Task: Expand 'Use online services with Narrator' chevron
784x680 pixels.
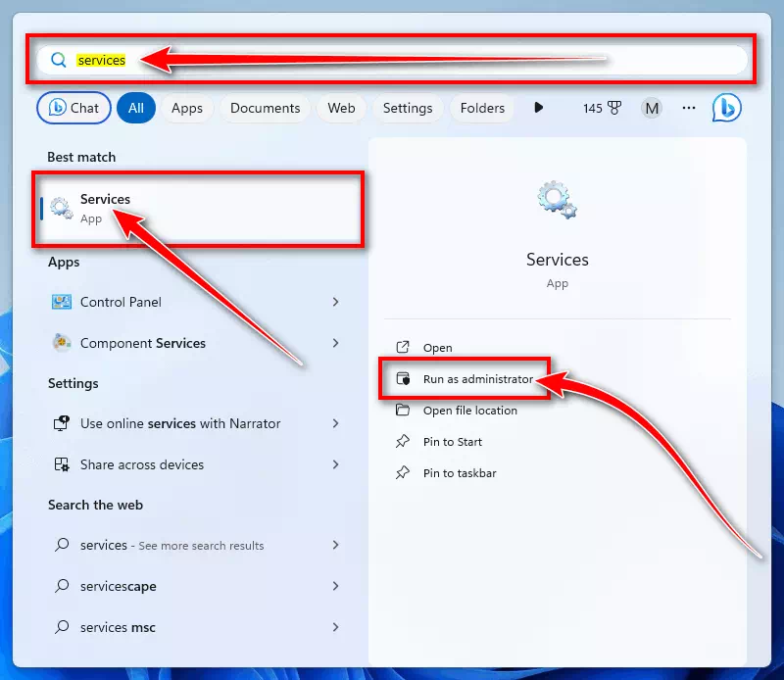Action: pyautogui.click(x=335, y=423)
